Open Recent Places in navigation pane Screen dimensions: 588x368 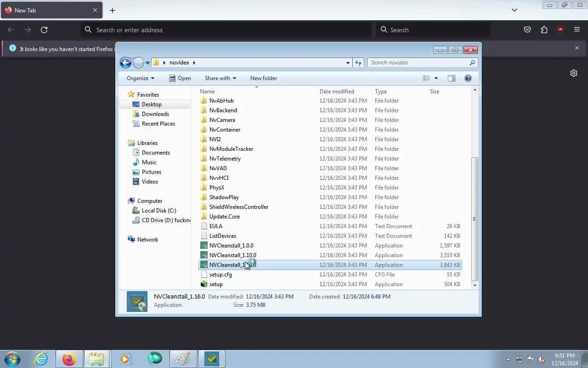(158, 124)
